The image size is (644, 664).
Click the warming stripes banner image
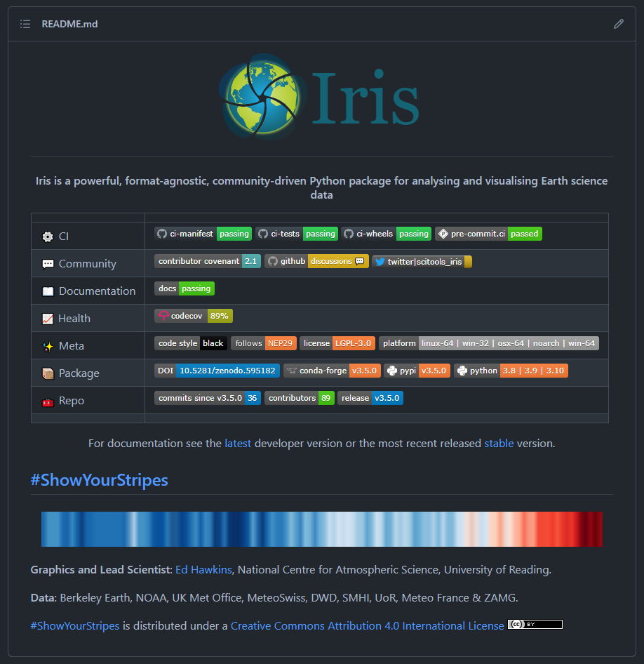coord(322,529)
